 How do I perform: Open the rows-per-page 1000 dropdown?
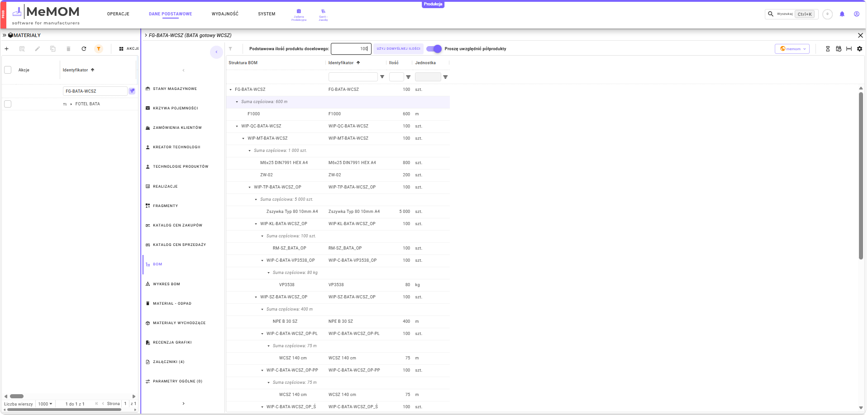45,404
